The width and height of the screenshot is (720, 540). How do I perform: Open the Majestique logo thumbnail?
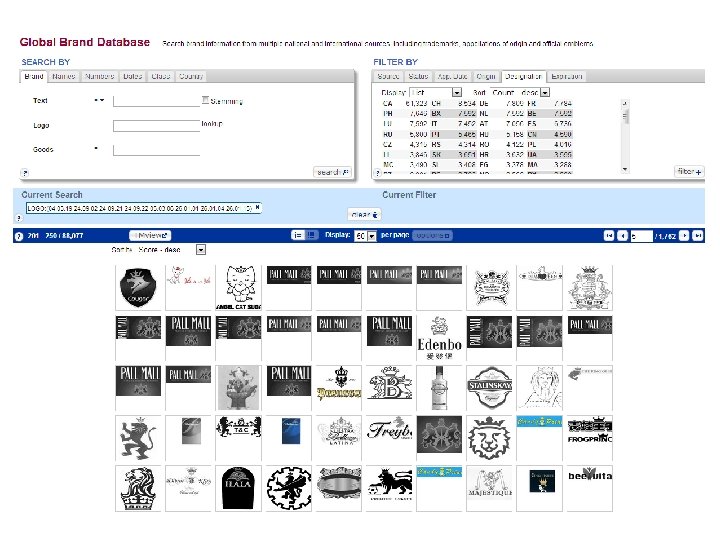489,488
